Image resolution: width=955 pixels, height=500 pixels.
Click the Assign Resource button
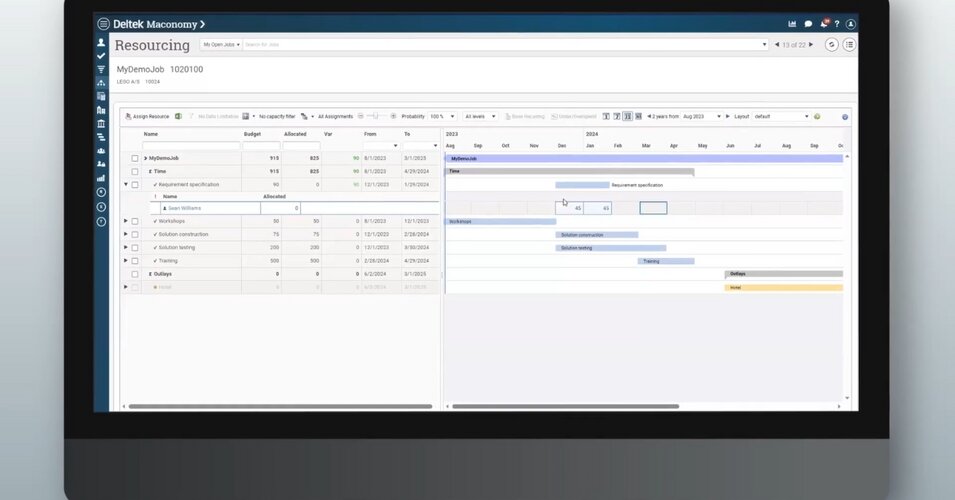[147, 116]
